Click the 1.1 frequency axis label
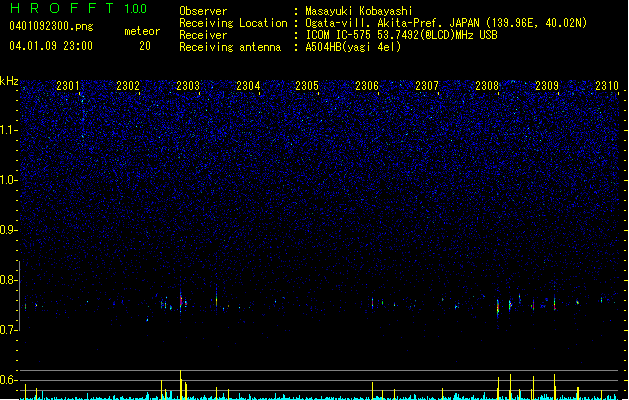Screen dimensions: 629x400 8,130
